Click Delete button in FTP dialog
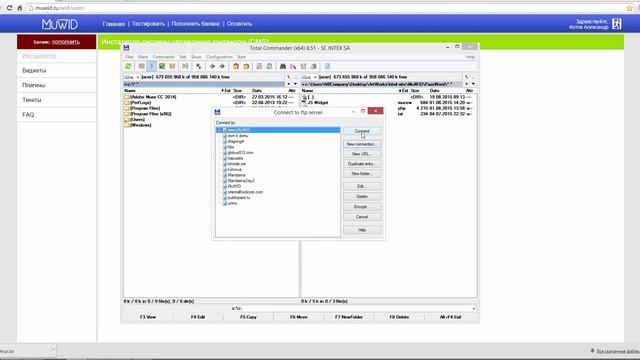Viewport: 640px width, 360px height. click(x=362, y=196)
